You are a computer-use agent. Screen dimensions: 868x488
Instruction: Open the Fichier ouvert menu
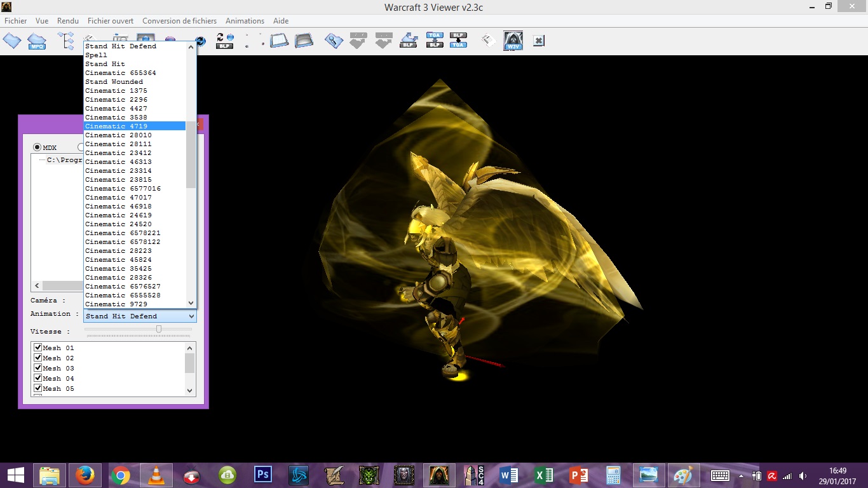111,21
